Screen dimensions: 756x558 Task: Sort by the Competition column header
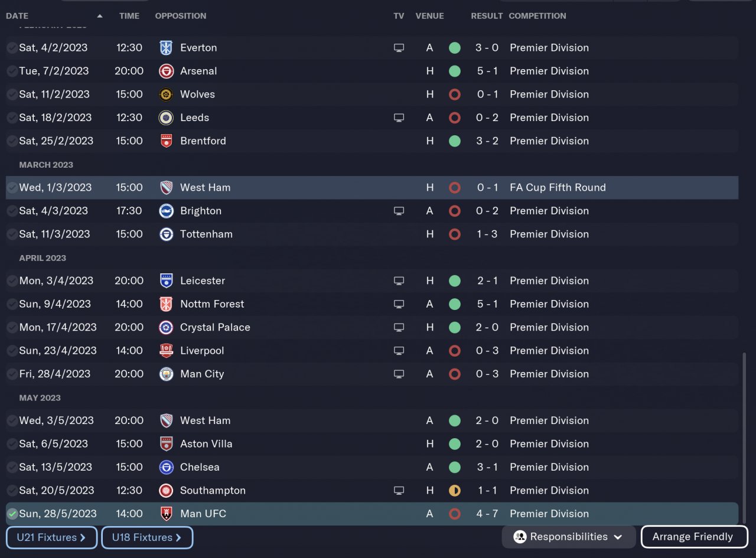[537, 16]
